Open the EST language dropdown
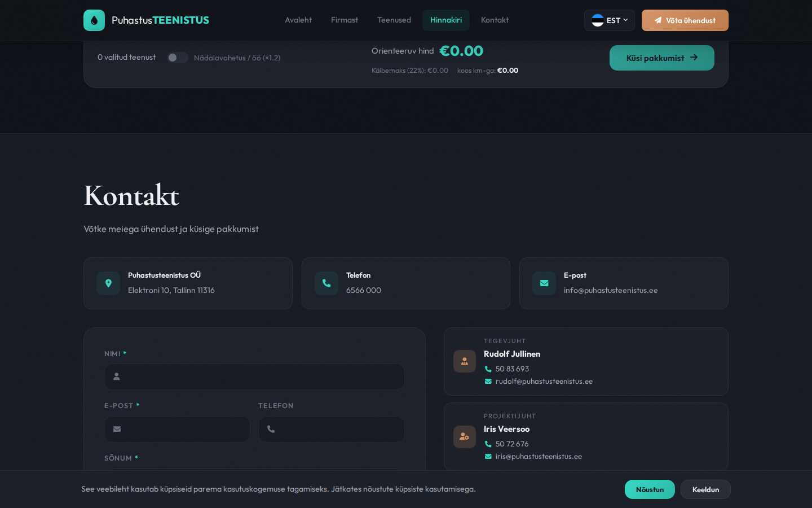This screenshot has width=812, height=508. (610, 20)
